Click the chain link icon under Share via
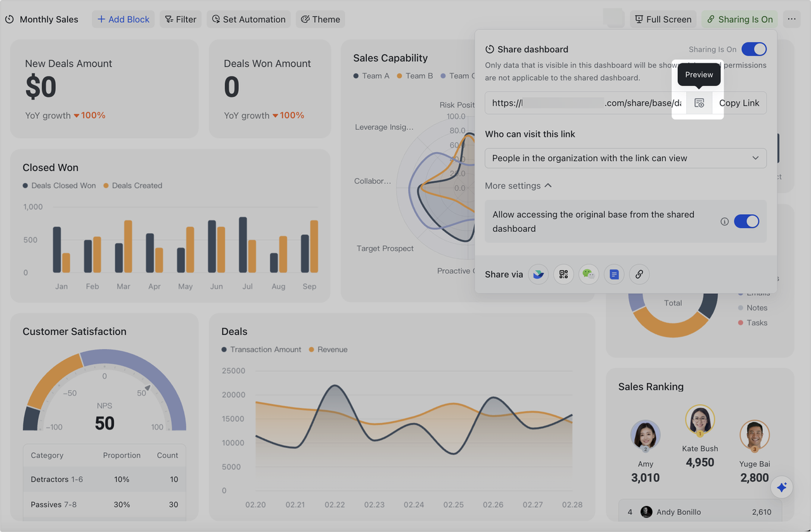 point(639,274)
